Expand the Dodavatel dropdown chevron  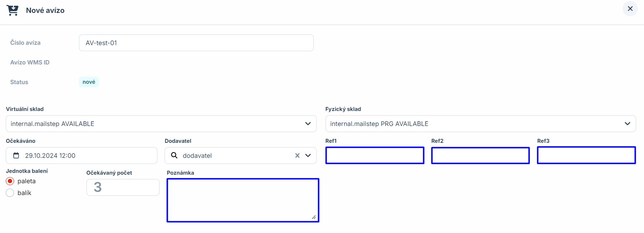tap(308, 155)
